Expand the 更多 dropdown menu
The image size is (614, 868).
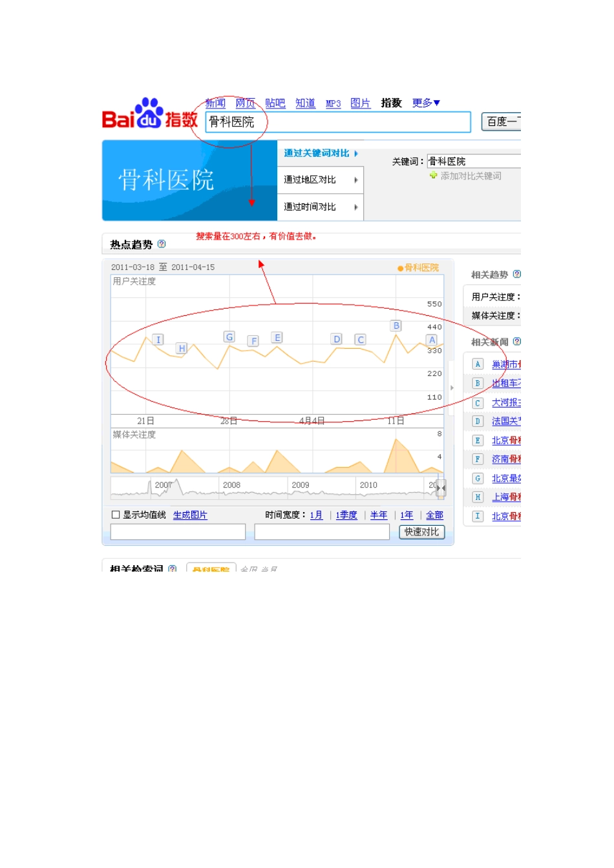(x=426, y=103)
